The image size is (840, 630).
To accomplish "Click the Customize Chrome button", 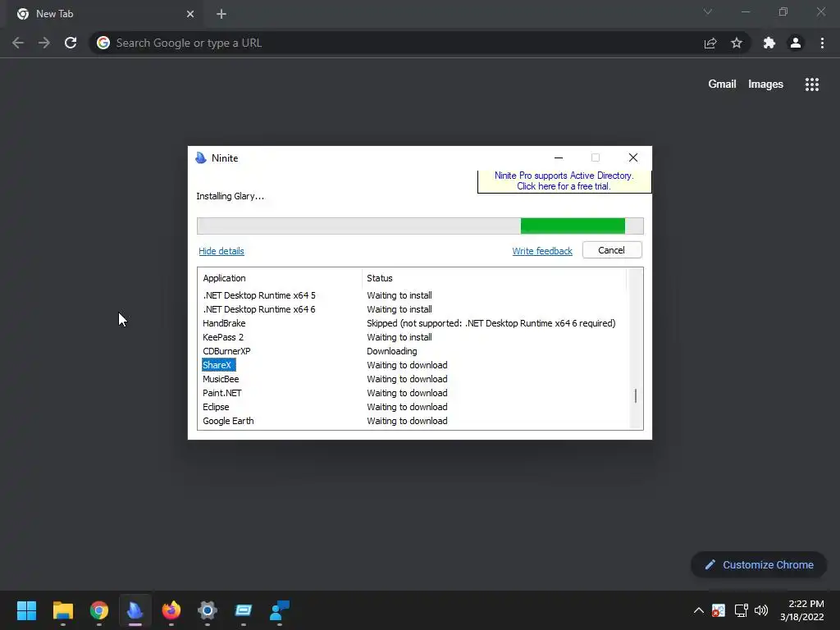I will [759, 564].
